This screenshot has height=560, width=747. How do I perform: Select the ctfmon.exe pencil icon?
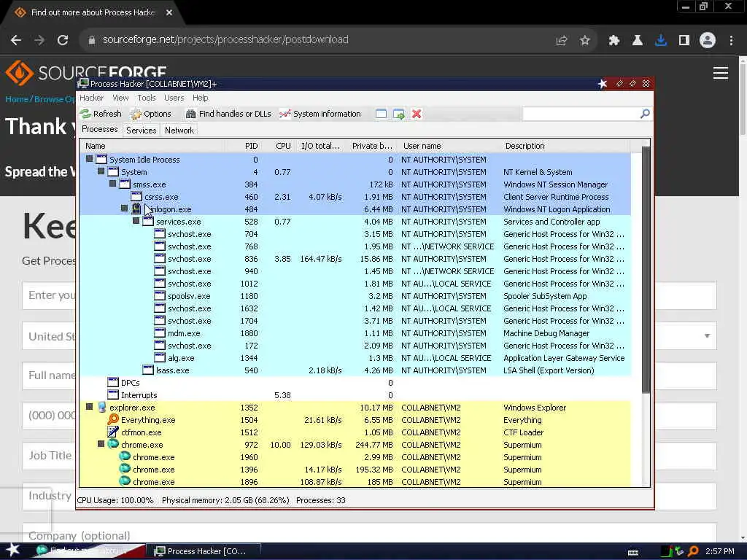(x=113, y=432)
